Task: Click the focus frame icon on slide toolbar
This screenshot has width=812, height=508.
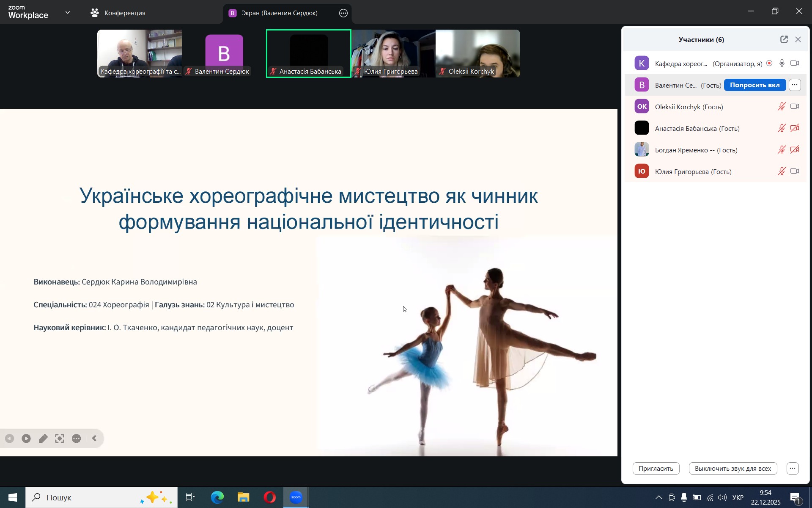Action: point(60,439)
